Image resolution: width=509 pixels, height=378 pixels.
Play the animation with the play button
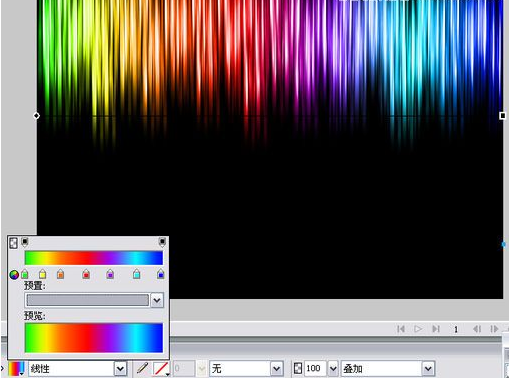(418, 329)
